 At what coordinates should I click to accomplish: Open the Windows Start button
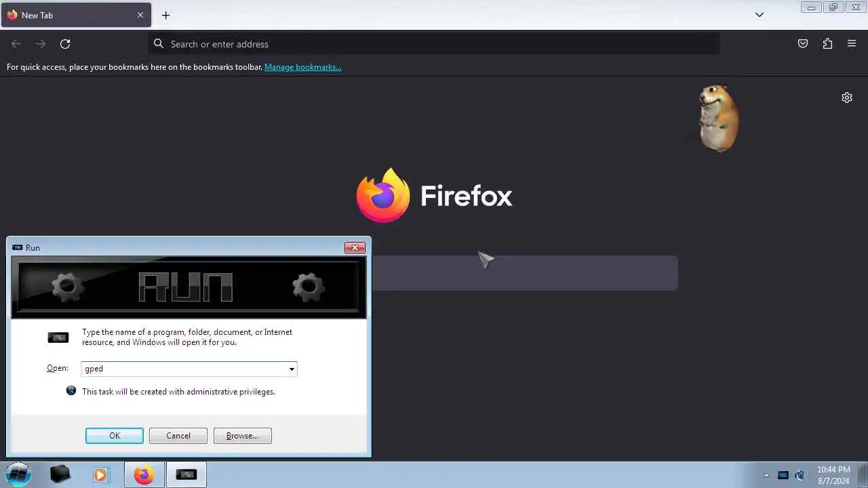click(x=18, y=474)
